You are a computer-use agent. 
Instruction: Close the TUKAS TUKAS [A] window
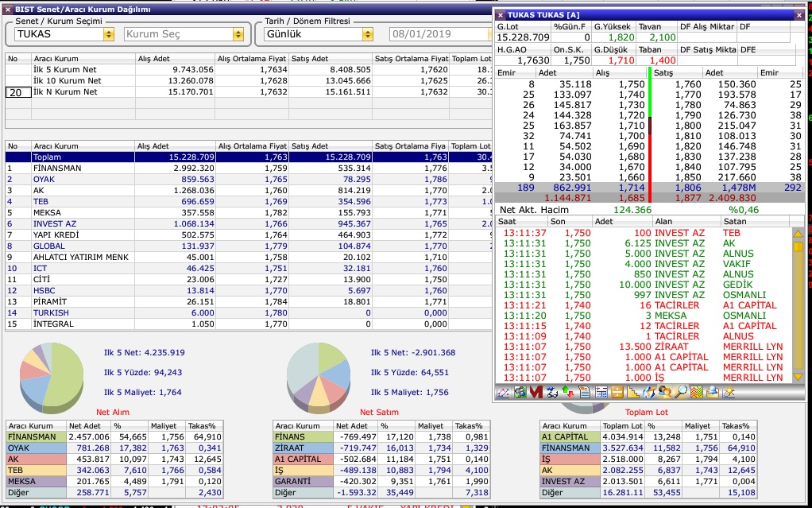tap(799, 16)
